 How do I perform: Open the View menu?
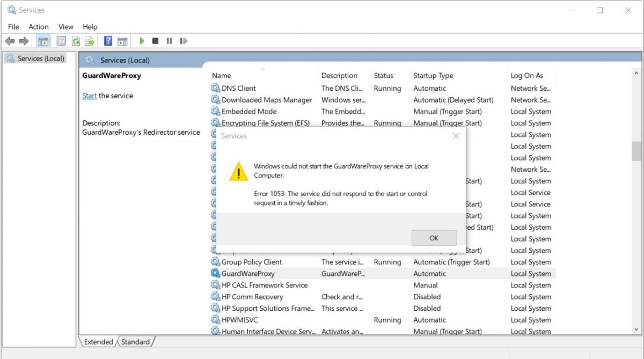click(66, 26)
